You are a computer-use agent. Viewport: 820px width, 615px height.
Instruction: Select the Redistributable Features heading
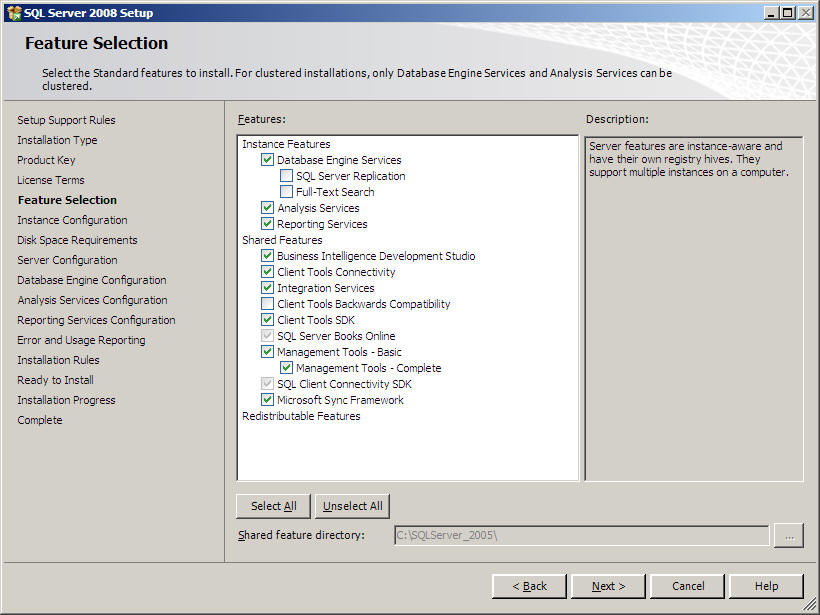tap(301, 416)
